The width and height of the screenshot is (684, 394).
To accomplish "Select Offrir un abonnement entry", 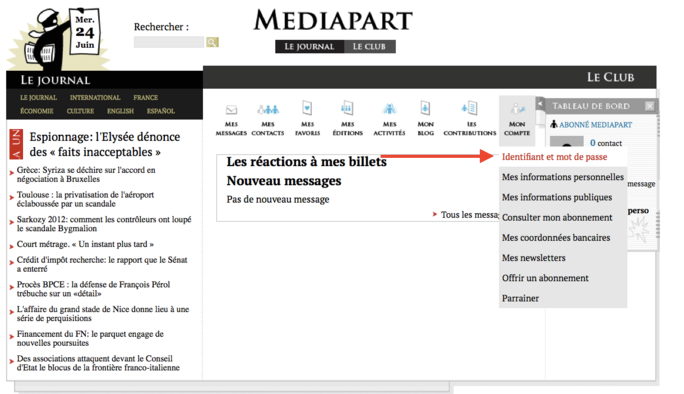I will (x=545, y=278).
